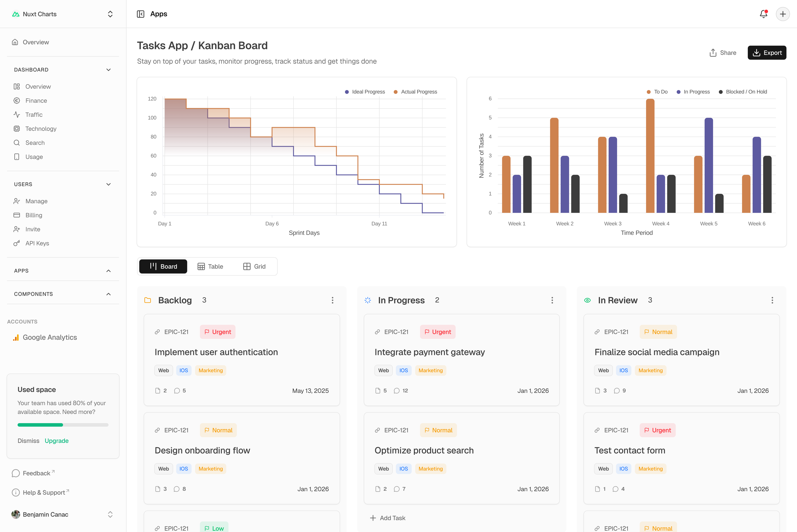Open Integrate payment gateway task card
The image size is (797, 532).
click(429, 352)
